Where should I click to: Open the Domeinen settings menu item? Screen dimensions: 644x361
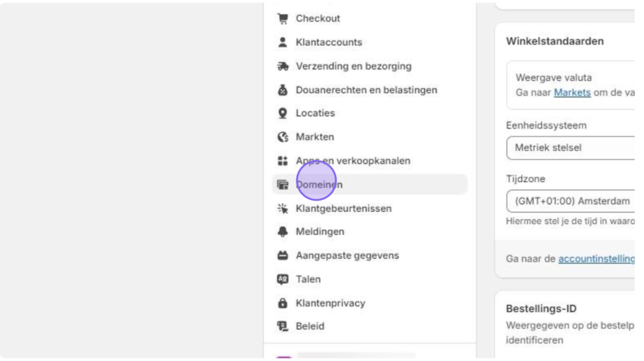370,184
